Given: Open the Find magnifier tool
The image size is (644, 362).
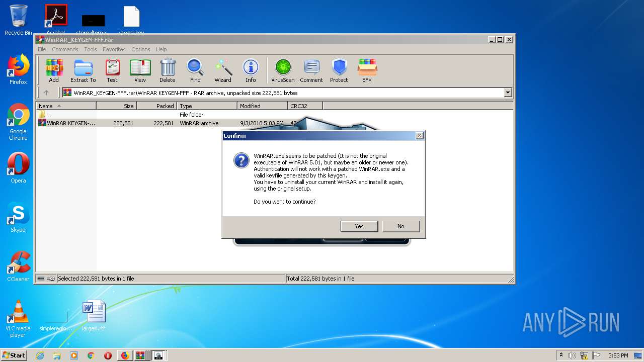Looking at the screenshot, I should (x=195, y=70).
